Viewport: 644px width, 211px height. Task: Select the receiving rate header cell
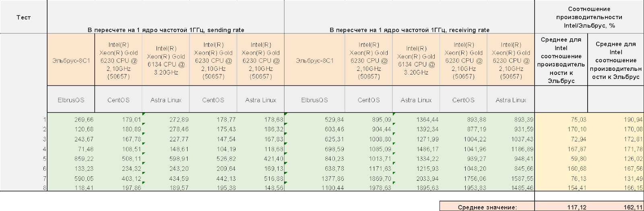pos(409,30)
